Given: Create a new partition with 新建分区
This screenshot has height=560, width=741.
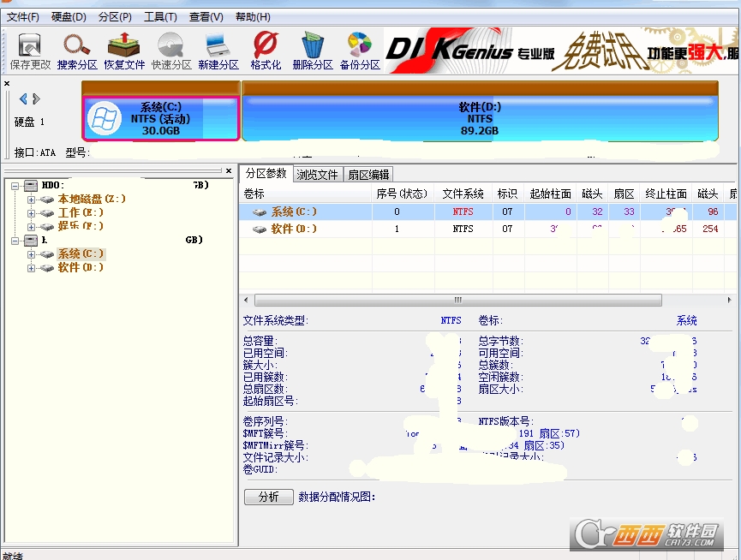Looking at the screenshot, I should 218,51.
